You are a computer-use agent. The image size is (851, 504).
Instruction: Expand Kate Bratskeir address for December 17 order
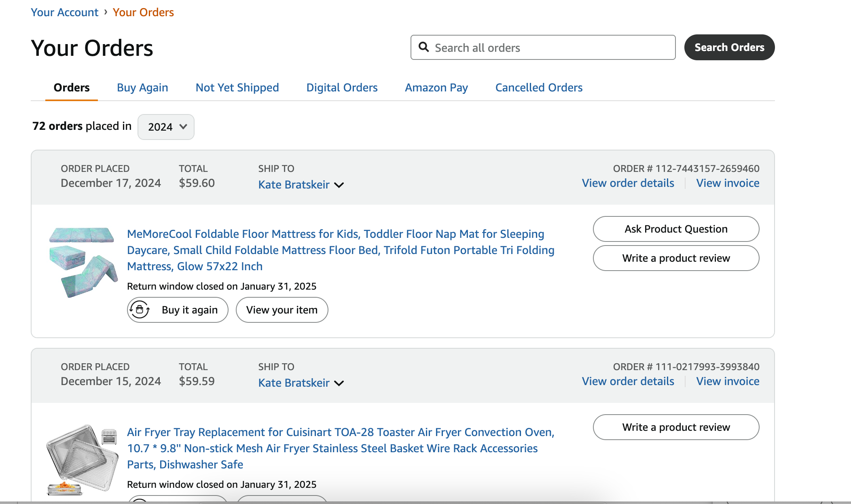[301, 185]
